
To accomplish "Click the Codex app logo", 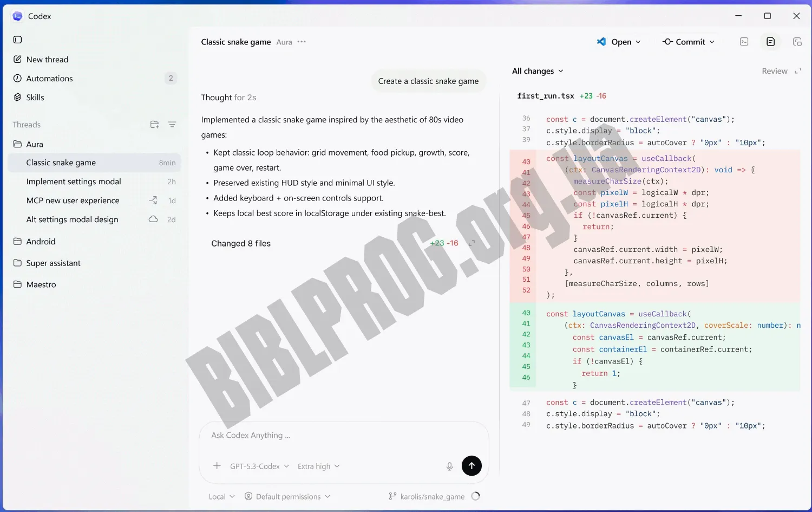I will tap(17, 16).
